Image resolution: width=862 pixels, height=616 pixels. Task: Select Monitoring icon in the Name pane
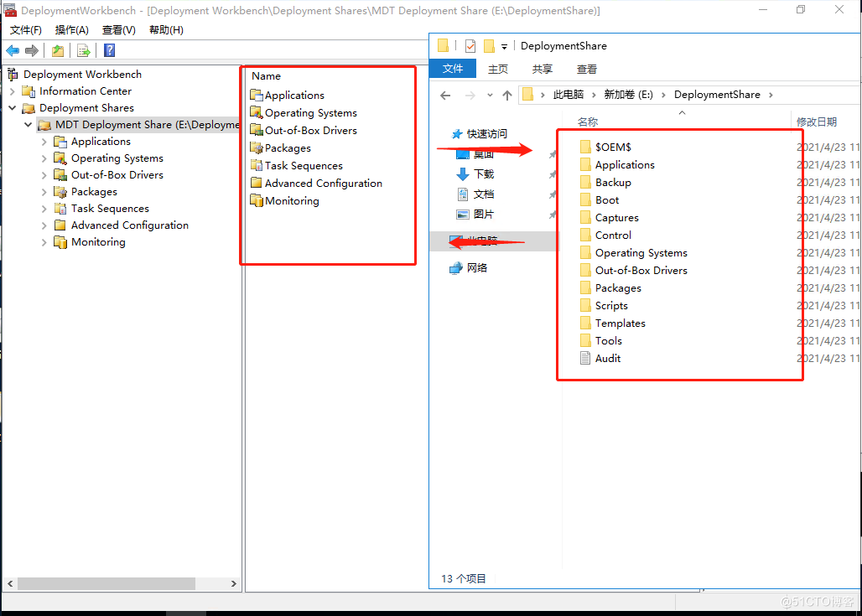[x=257, y=200]
